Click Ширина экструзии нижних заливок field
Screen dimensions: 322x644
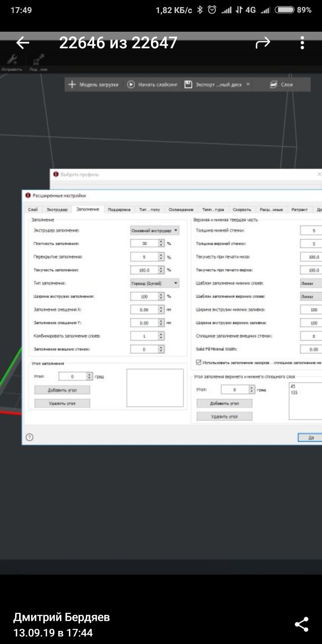[x=311, y=309]
